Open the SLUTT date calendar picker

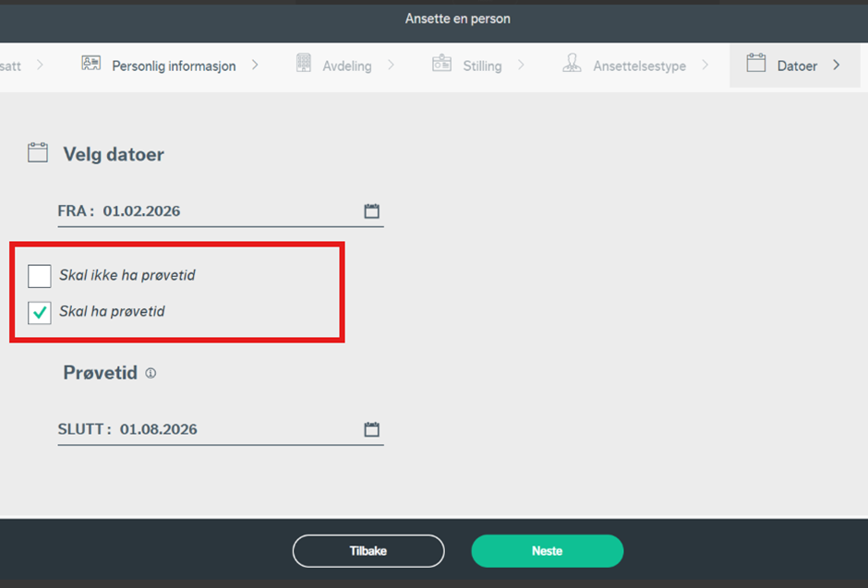point(371,429)
